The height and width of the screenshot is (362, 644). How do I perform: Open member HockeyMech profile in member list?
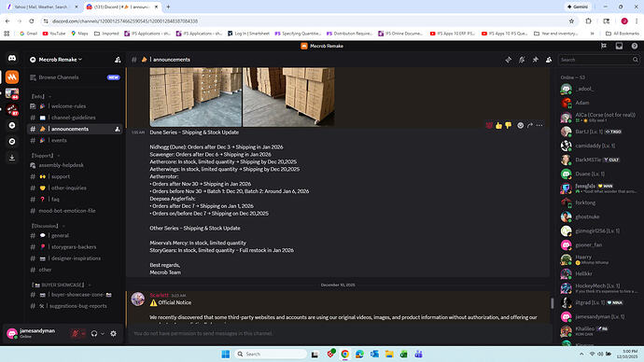[599, 287]
